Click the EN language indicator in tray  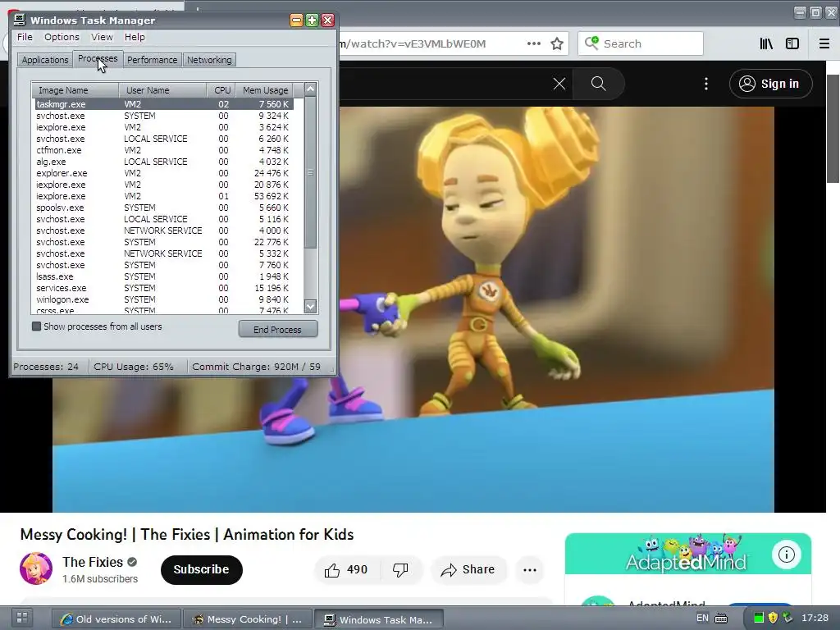[702, 618]
